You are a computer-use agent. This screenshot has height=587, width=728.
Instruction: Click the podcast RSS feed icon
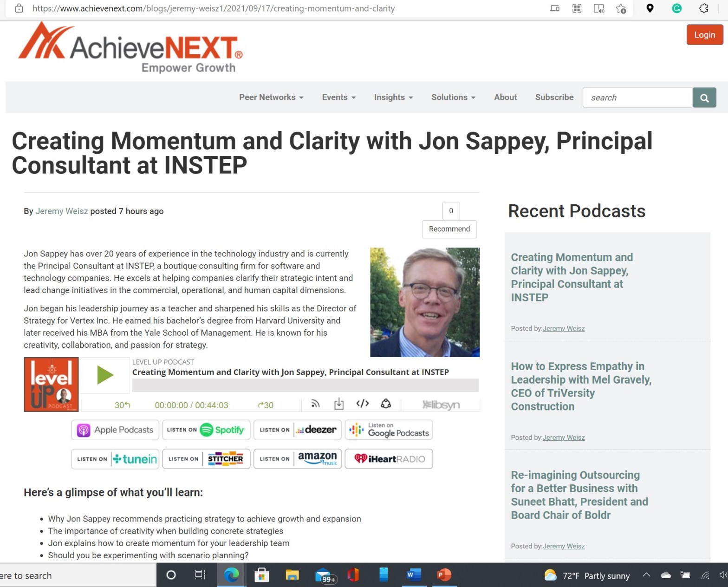315,404
